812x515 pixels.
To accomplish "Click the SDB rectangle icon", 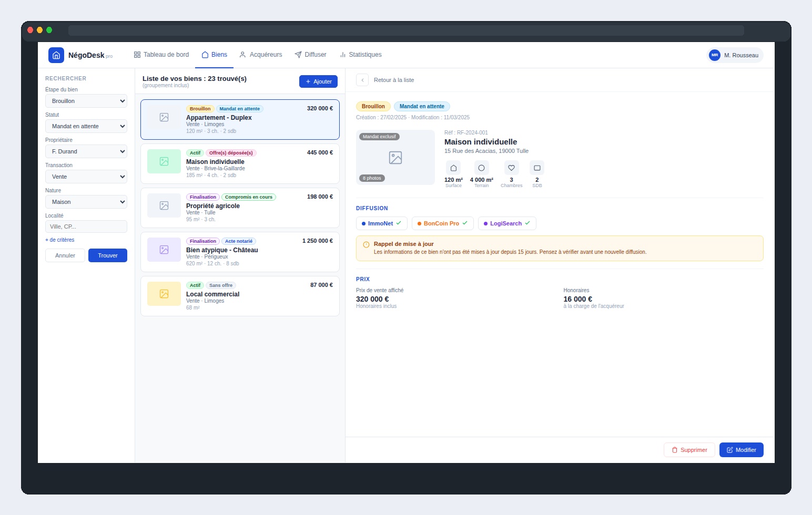I will point(537,168).
